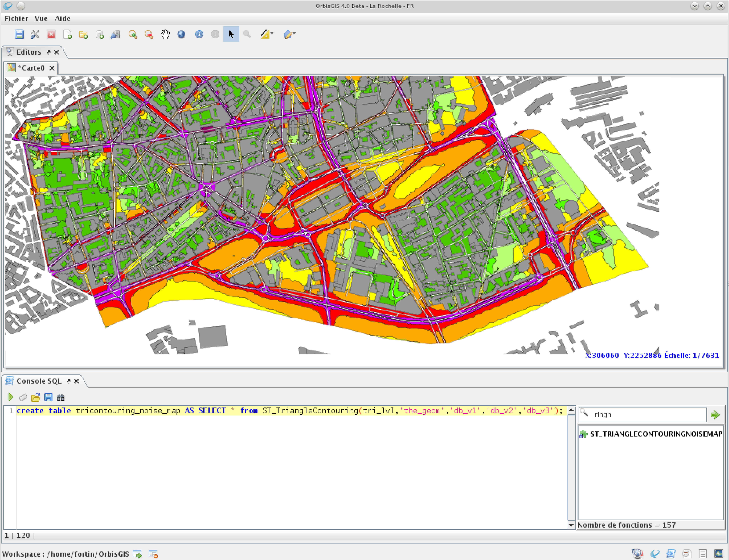Select the Pan hand tool
The width and height of the screenshot is (729, 560).
pyautogui.click(x=165, y=34)
